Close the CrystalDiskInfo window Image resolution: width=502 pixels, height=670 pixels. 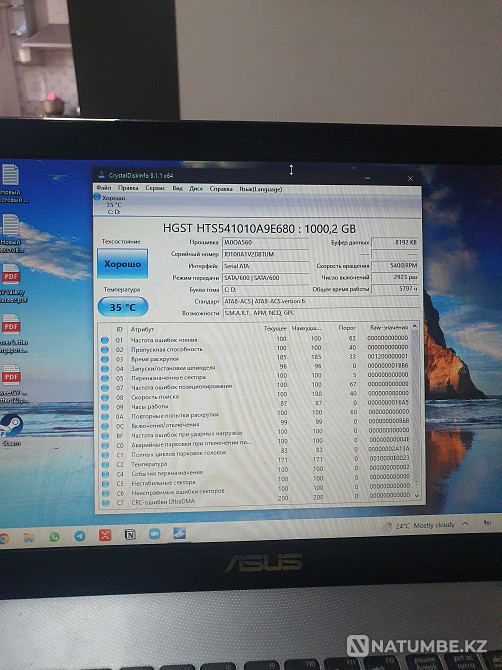(x=410, y=178)
